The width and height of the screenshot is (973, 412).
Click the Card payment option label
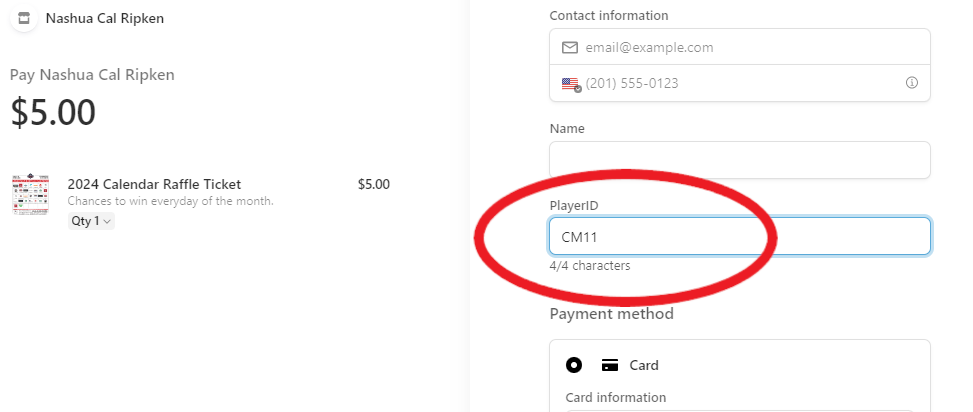click(x=644, y=365)
